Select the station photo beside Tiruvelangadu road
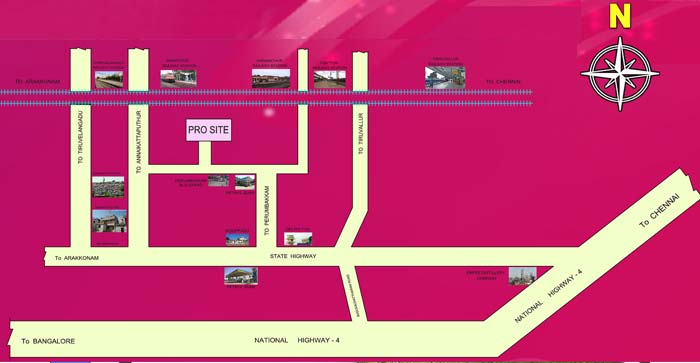This screenshot has height=363, width=700. coord(109,80)
